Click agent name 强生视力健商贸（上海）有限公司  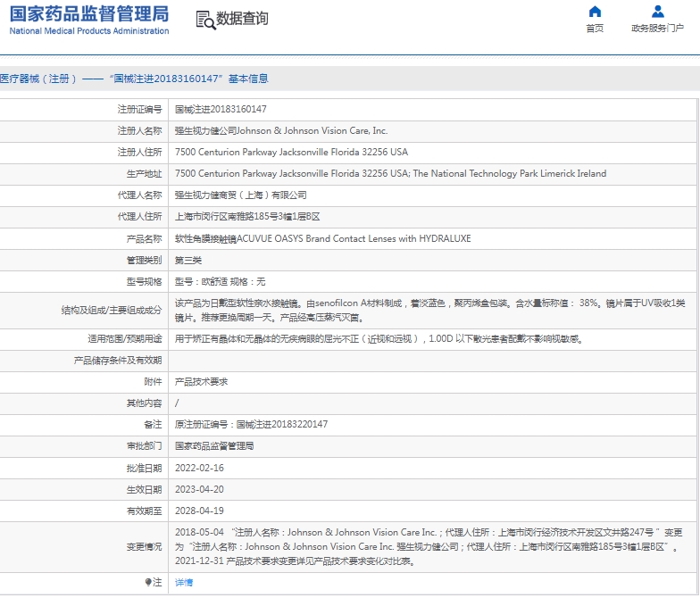click(x=241, y=195)
